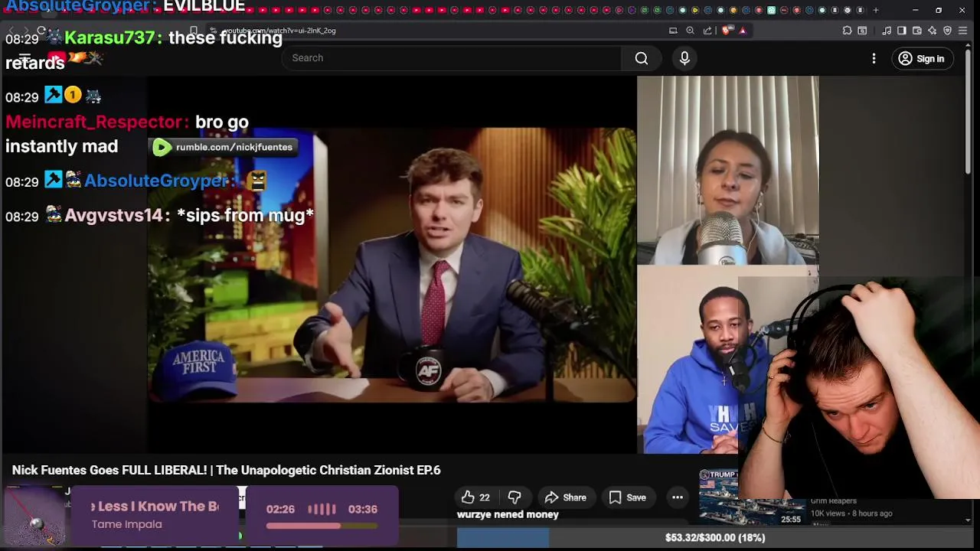Open Brave Rewards triangle icon
Screen dimensions: 980x551
click(743, 31)
